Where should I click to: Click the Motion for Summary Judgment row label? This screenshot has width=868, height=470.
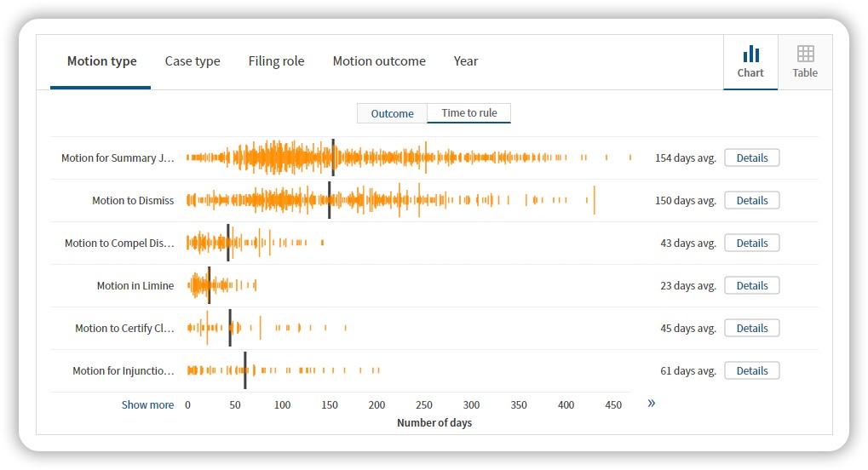tap(118, 158)
